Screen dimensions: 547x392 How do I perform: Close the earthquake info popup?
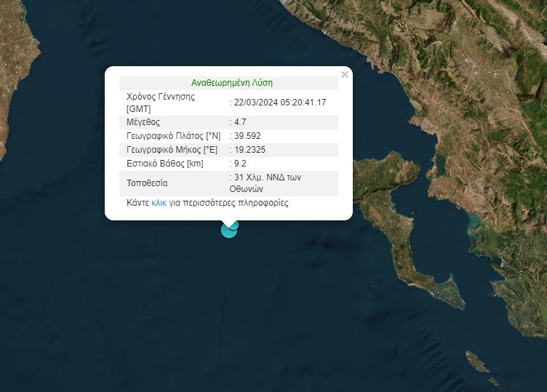(345, 74)
